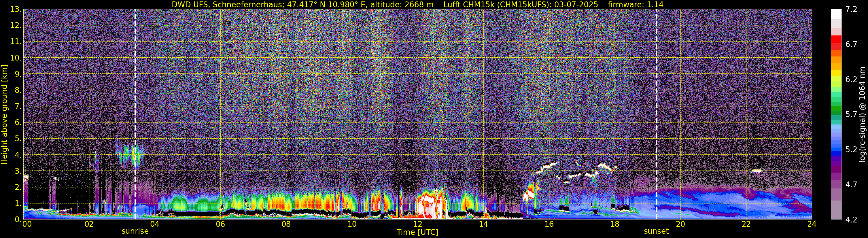Click the "16" time axis tick label
Viewport: 868px width, 238px height.
pos(549,224)
